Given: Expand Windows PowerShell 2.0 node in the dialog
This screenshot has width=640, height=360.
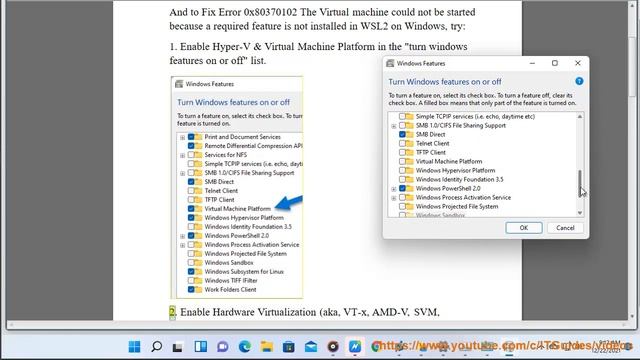Looking at the screenshot, I should (393, 189).
